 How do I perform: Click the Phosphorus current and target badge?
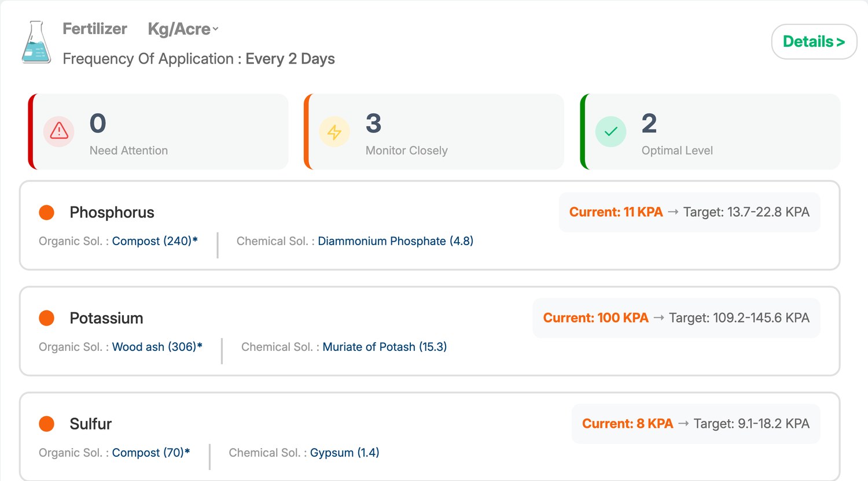689,212
